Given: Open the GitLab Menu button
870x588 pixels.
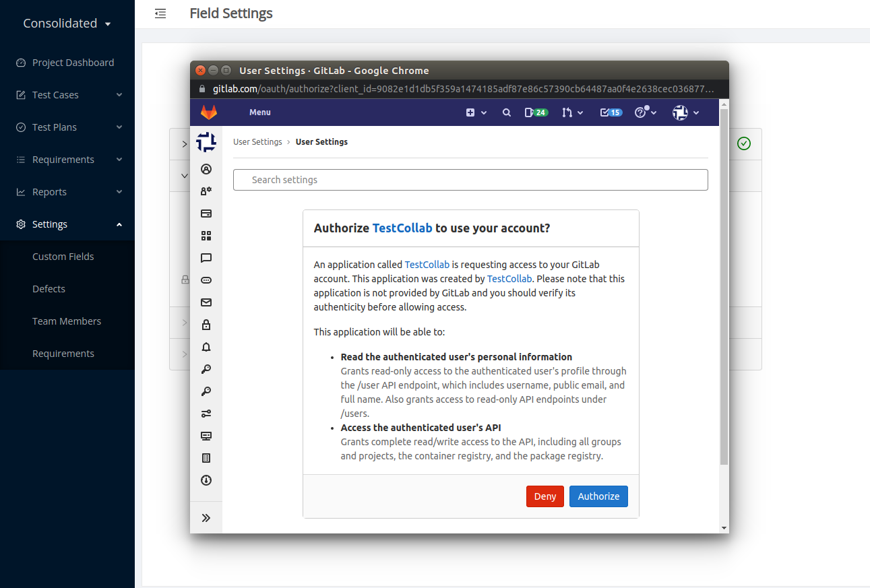Looking at the screenshot, I should click(260, 112).
